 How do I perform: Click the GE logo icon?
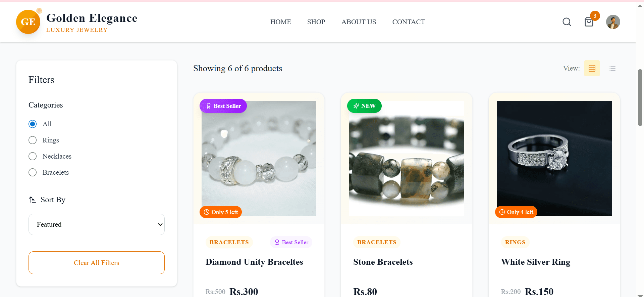tap(28, 22)
